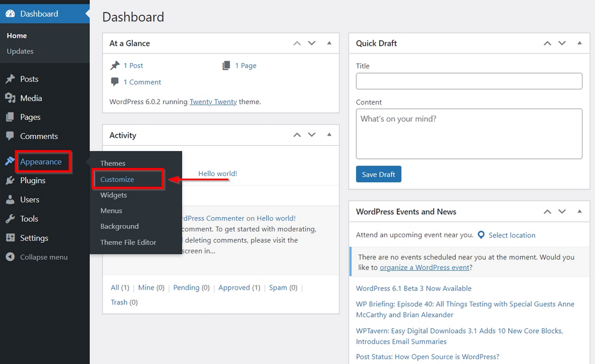Screen dimensions: 595x364
Task: Open the Appearance menu
Action: [41, 162]
